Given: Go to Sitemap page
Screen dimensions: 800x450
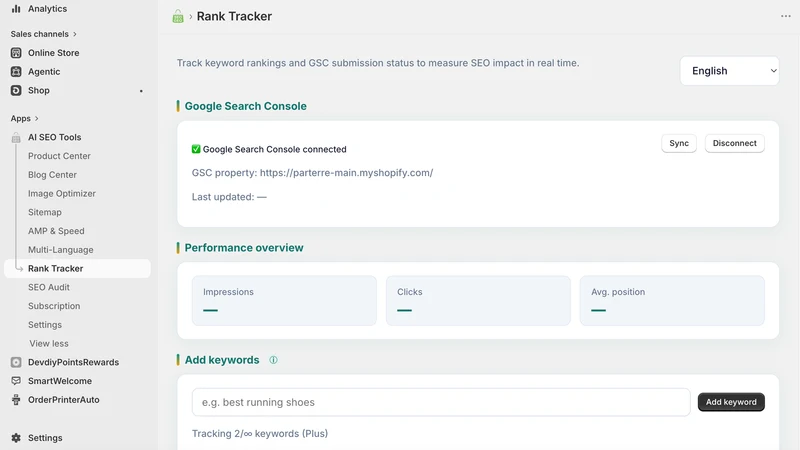Looking at the screenshot, I should [x=45, y=212].
